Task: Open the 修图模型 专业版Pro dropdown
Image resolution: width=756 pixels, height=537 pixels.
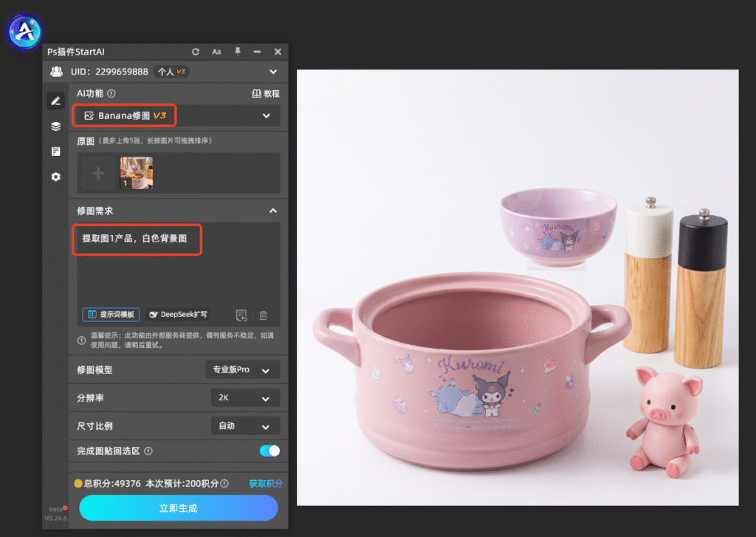Action: [242, 369]
